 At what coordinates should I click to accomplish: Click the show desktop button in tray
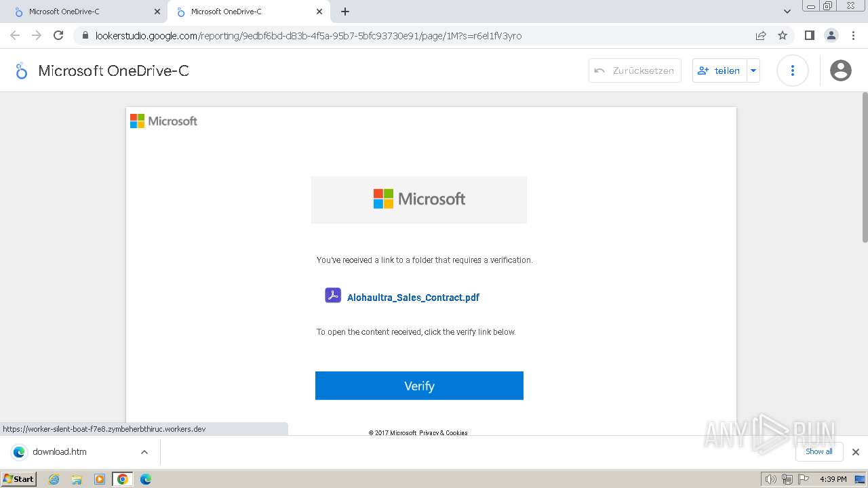[x=861, y=479]
